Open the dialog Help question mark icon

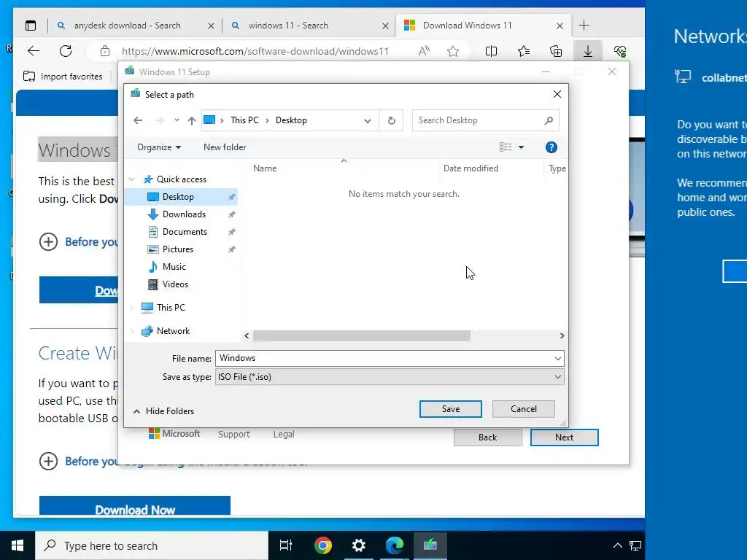(551, 147)
